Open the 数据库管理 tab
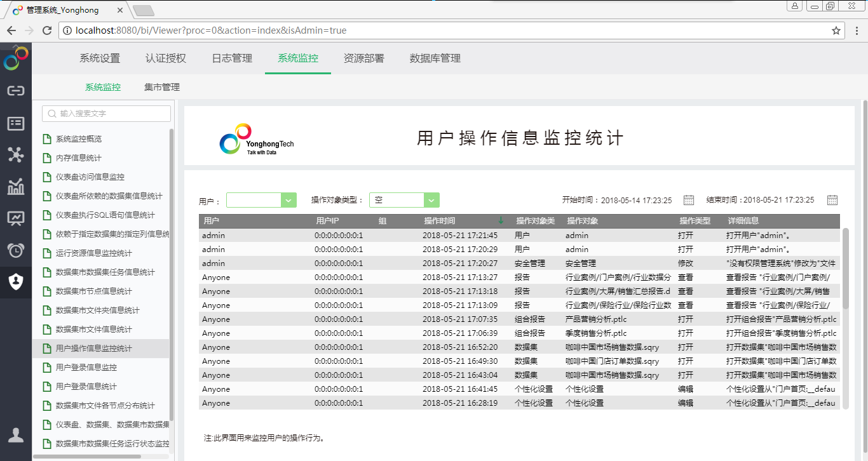The image size is (868, 461). click(x=435, y=58)
